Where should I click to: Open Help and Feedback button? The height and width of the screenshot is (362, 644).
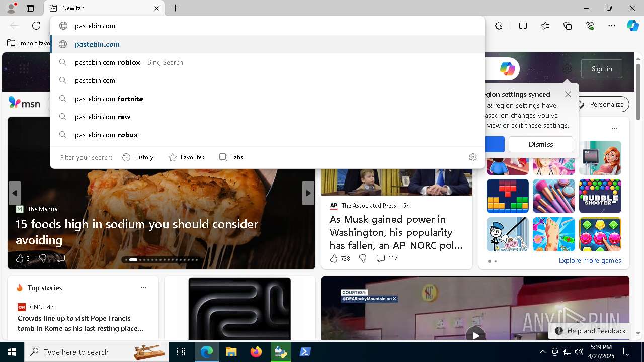(x=590, y=331)
